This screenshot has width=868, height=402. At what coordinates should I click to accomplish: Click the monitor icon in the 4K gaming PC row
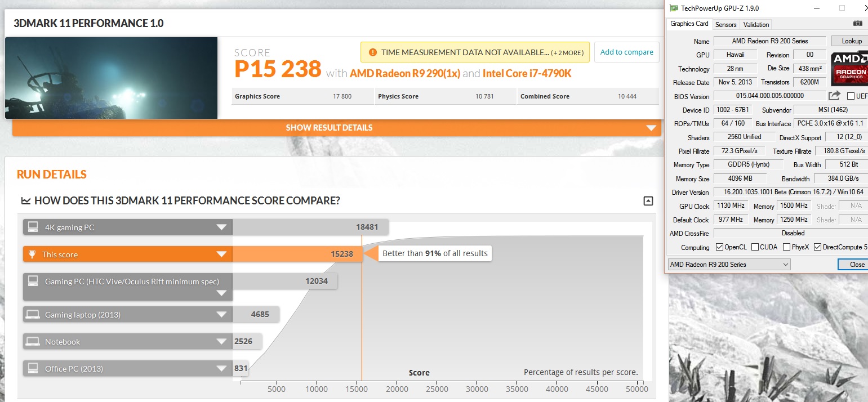coord(33,227)
